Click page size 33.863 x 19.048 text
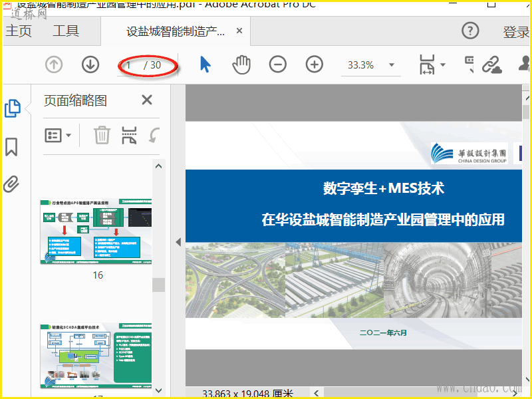This screenshot has width=532, height=399. pos(247,394)
